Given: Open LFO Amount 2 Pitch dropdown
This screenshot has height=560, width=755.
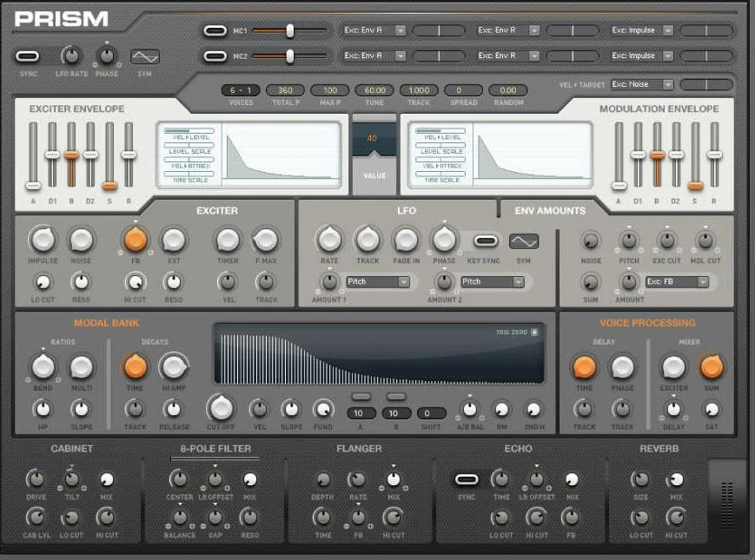Looking at the screenshot, I should pos(492,281).
